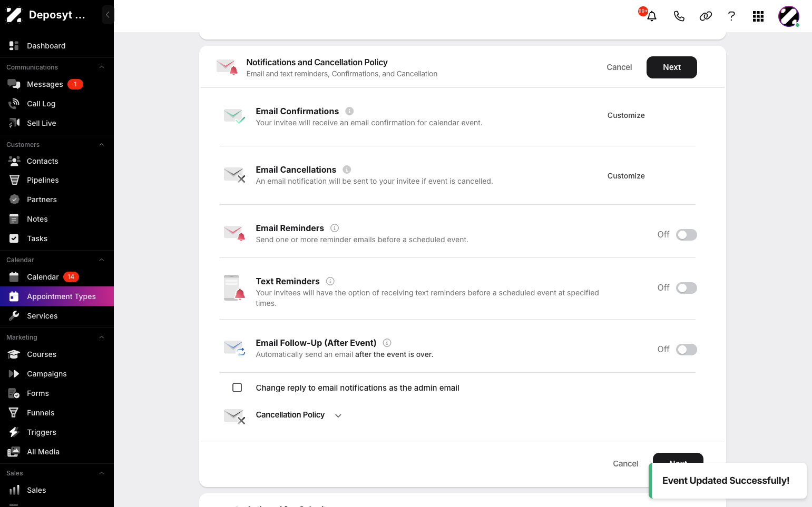Click the Email Confirmations info icon

point(349,111)
